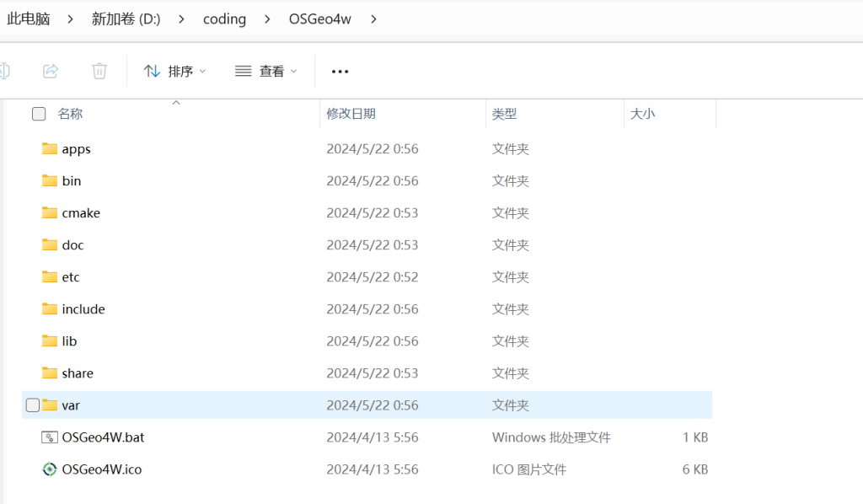Image resolution: width=863 pixels, height=504 pixels.
Task: Click OSGeo4w in the address breadcrumb
Action: click(319, 19)
